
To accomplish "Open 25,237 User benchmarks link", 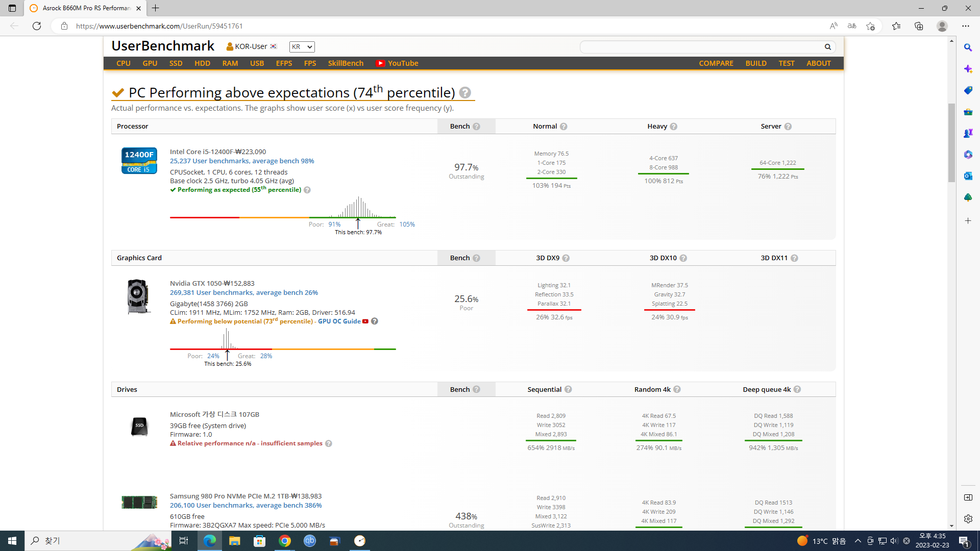I will coord(242,161).
